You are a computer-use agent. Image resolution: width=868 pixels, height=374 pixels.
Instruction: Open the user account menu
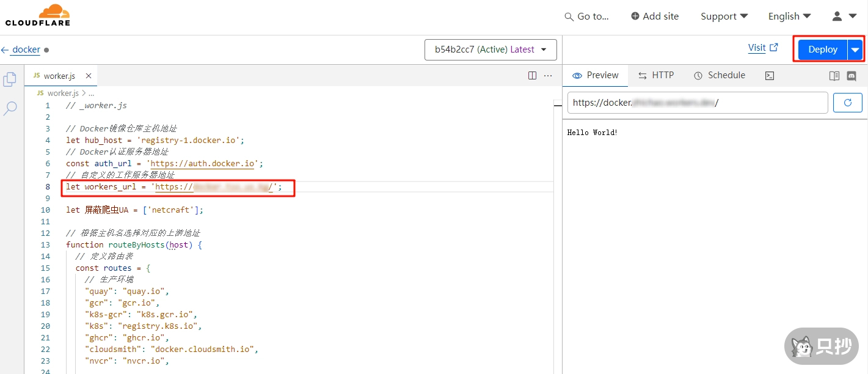tap(845, 16)
